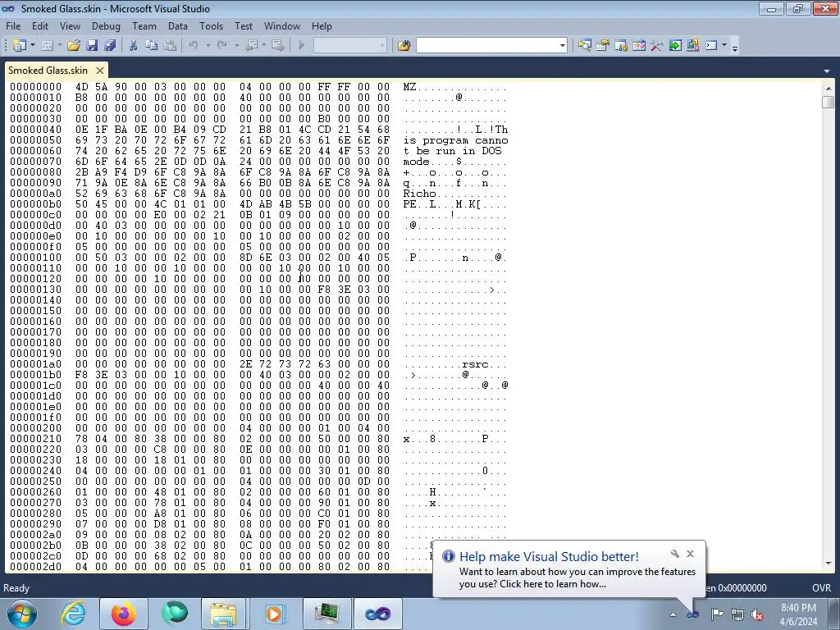Expand the Find combo box dropdown arrow
The height and width of the screenshot is (630, 840).
[x=563, y=46]
